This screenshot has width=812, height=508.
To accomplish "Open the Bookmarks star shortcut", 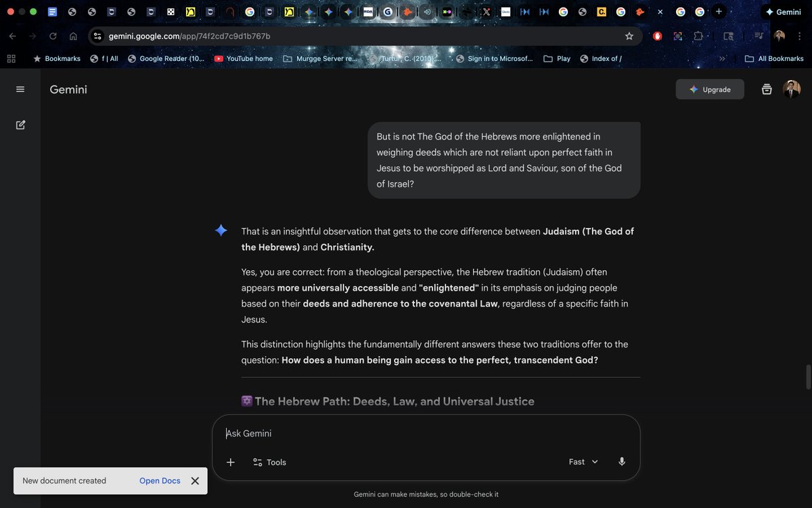I will [x=57, y=59].
